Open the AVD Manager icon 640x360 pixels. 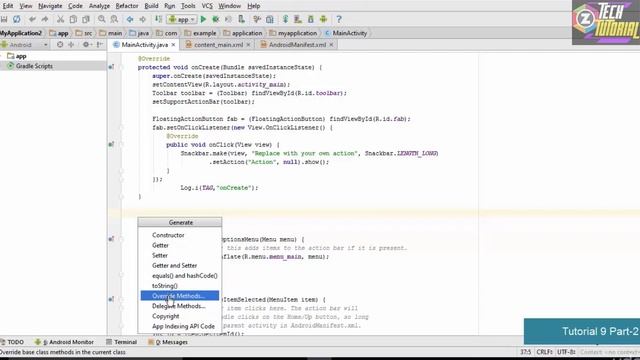298,19
